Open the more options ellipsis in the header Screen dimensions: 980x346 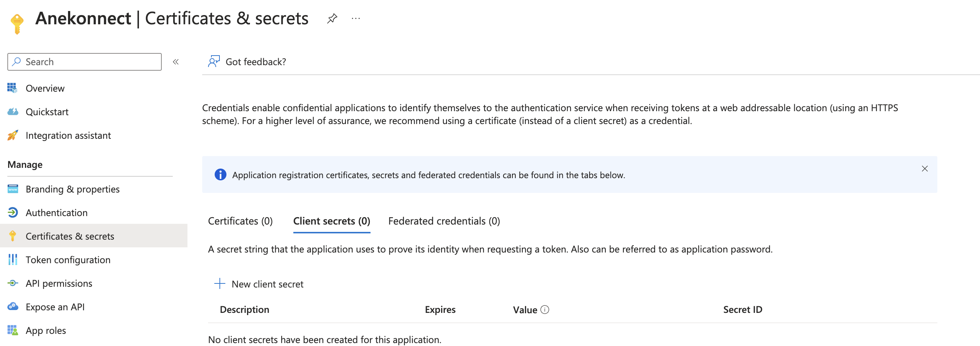356,18
